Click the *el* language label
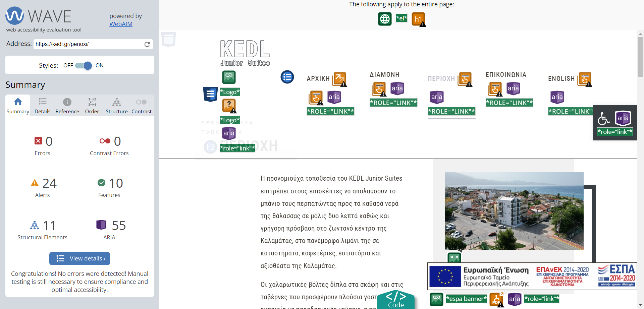Image resolution: width=644 pixels, height=309 pixels. 401,18
